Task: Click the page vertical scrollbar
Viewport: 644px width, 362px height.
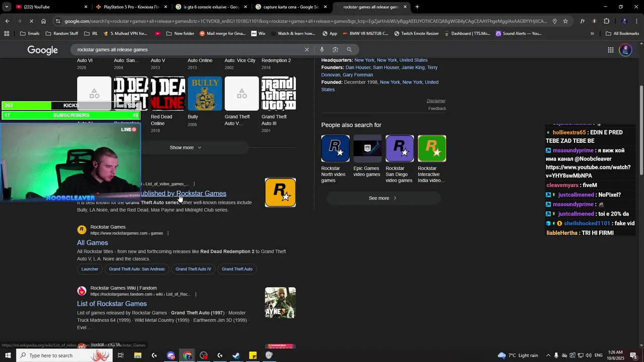Action: 641,131
